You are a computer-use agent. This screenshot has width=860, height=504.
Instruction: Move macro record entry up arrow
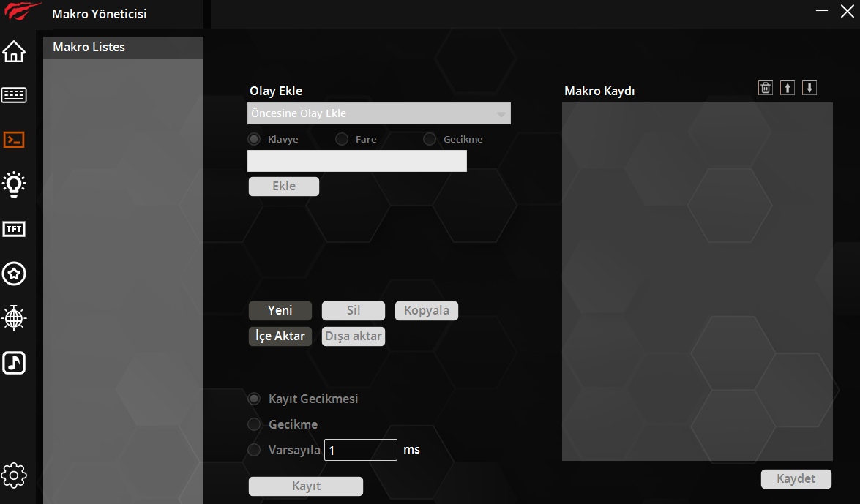(788, 88)
